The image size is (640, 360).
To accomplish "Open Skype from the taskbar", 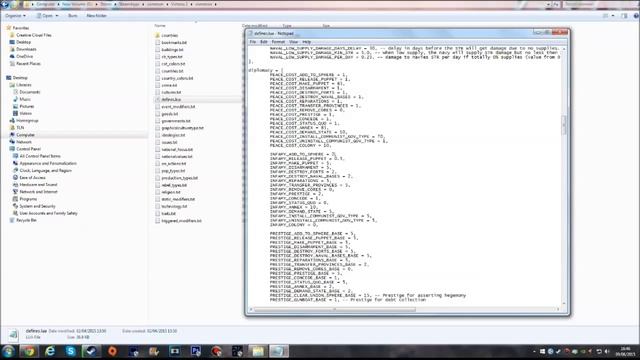I will pos(71,351).
